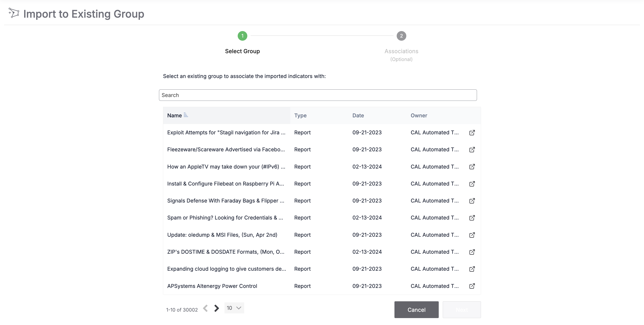
Task: Select group APSystems Altenergy Power Control
Action: tap(212, 286)
